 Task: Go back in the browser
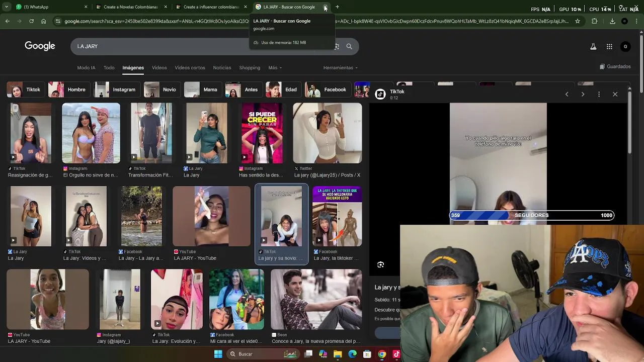8,21
